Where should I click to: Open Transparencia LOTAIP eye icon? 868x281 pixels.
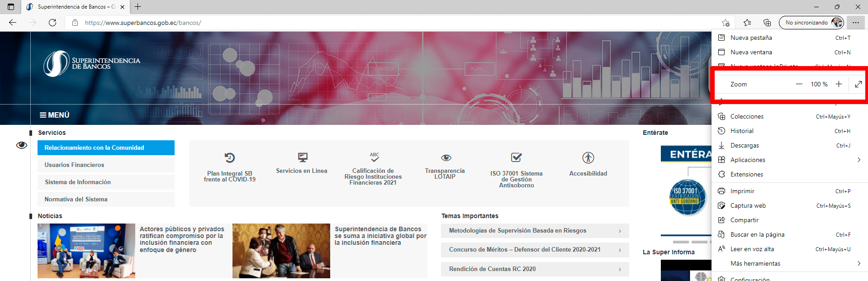click(x=446, y=157)
